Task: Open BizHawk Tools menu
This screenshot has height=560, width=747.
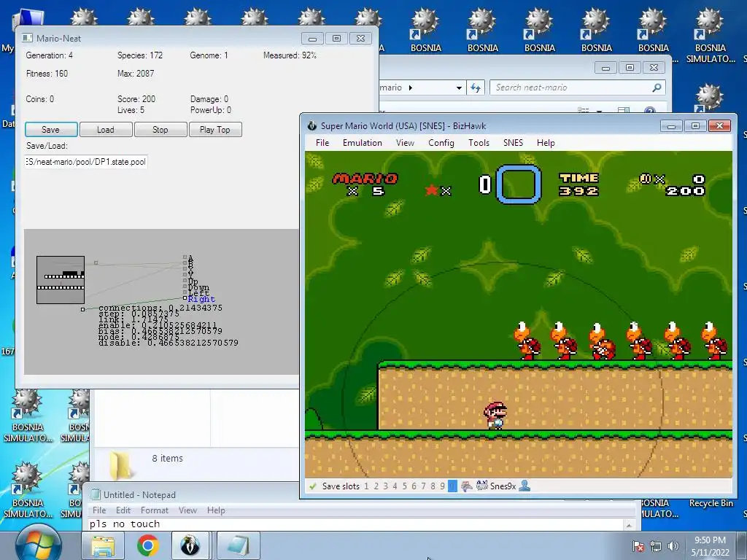Action: click(x=479, y=143)
